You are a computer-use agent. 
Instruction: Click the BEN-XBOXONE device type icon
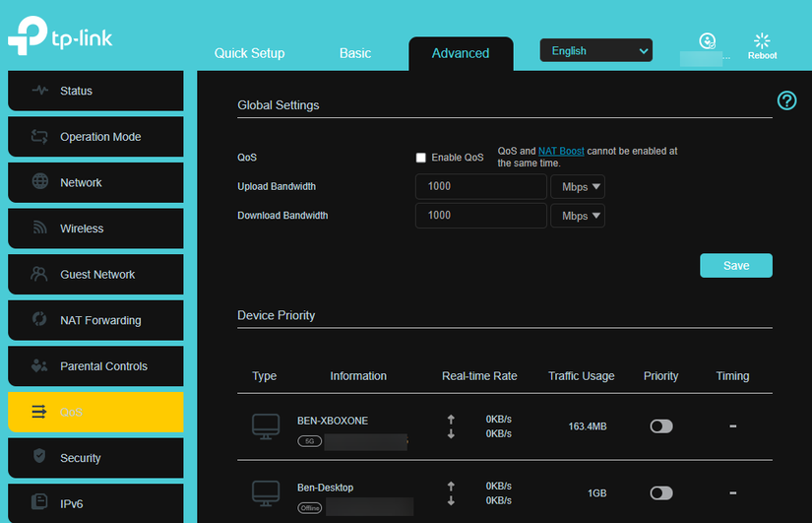coord(266,425)
